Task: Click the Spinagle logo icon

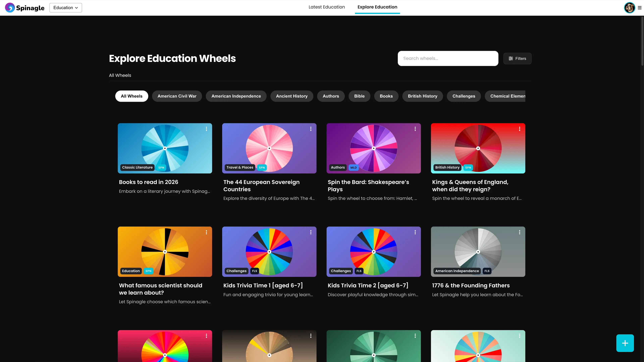Action: point(10,8)
